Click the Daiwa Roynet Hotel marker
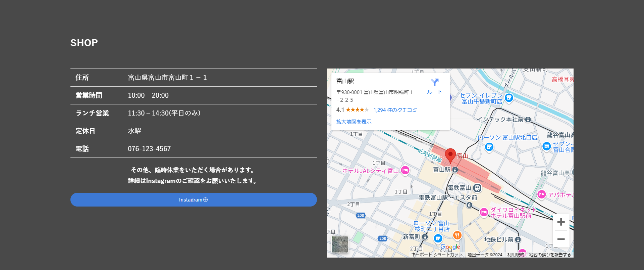644x270 pixels. tap(484, 212)
